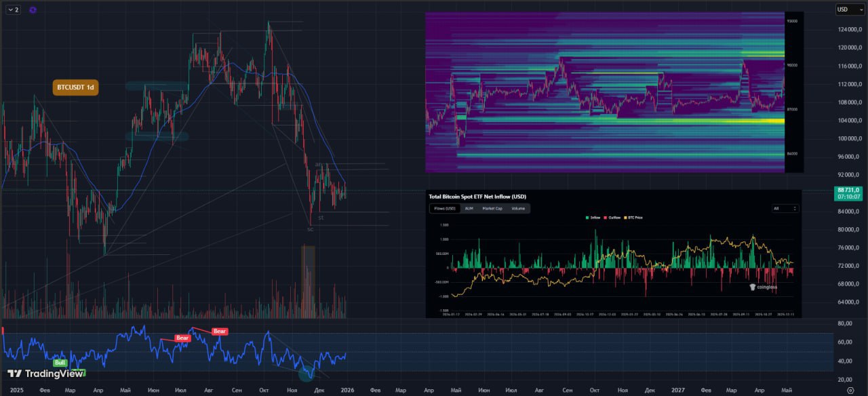Open the Volume tab in ETF chart

coord(518,209)
